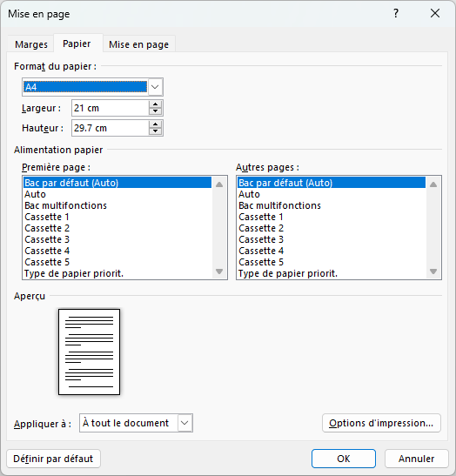This screenshot has height=476, width=456.
Task: Decrease Hauteur with the down arrow
Action: coord(156,131)
